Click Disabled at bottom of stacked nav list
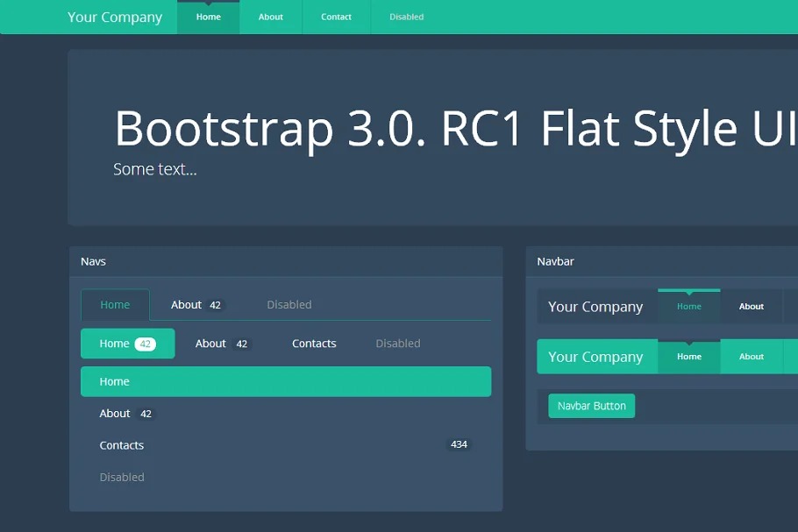The height and width of the screenshot is (532, 798). [x=122, y=478]
